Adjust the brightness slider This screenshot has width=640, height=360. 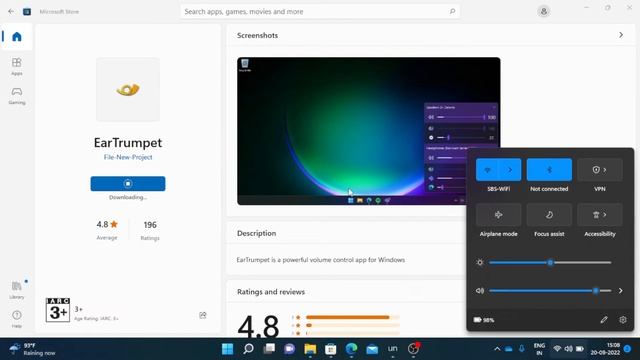(x=550, y=262)
